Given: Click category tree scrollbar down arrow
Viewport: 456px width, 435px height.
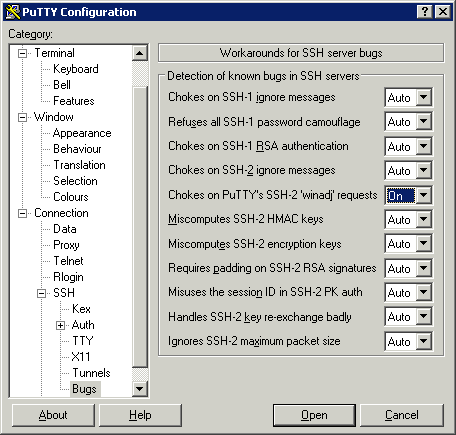Looking at the screenshot, I should pos(140,389).
